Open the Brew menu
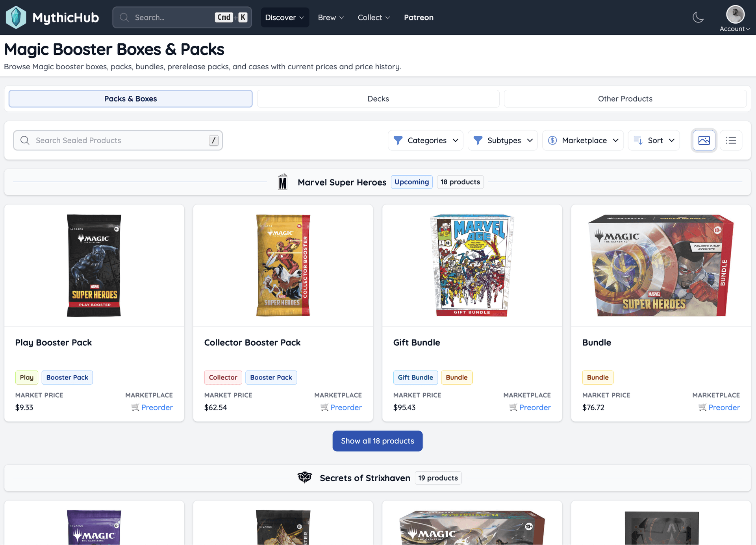Viewport: 756px width, 545px height. tap(331, 17)
